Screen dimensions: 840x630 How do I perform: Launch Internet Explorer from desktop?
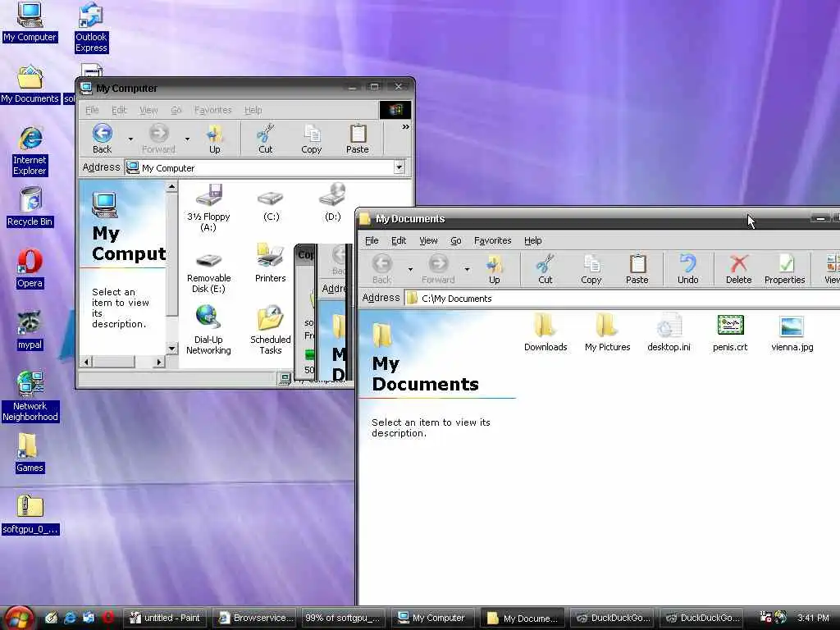click(x=30, y=152)
